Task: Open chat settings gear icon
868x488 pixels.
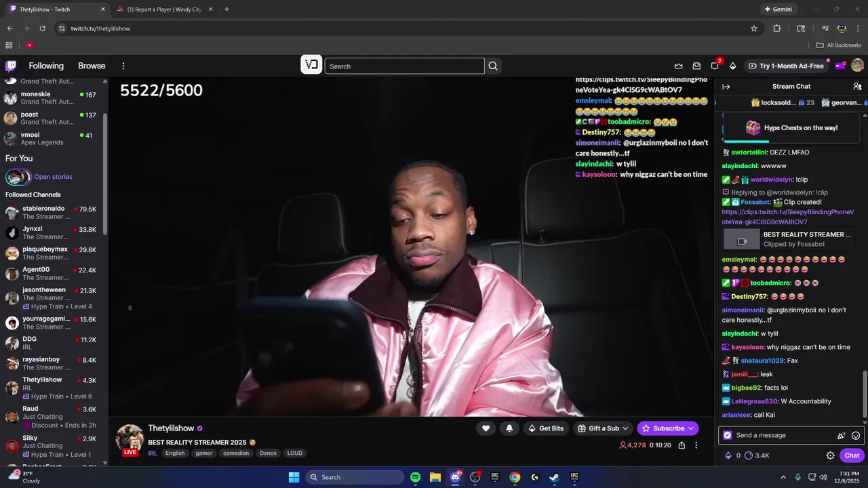Action: pyautogui.click(x=830, y=455)
